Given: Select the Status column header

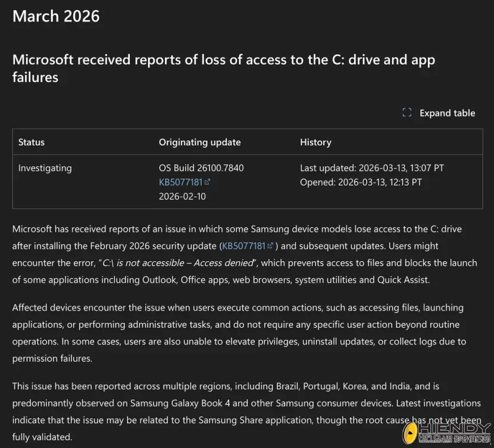Looking at the screenshot, I should point(32,142).
